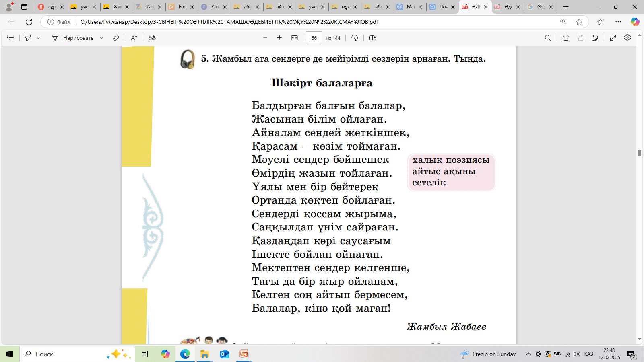
Task: Show hidden system tray icons
Action: click(528, 354)
